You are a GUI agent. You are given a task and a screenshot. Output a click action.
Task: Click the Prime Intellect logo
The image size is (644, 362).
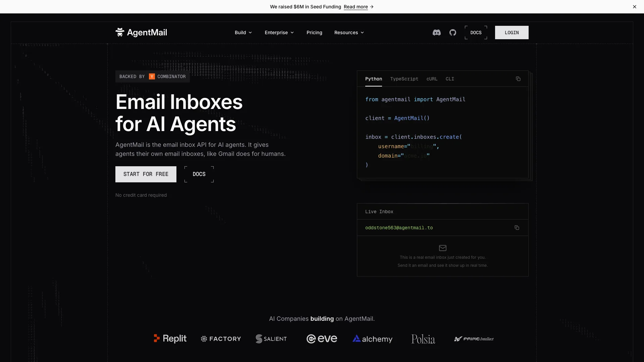tap(474, 339)
